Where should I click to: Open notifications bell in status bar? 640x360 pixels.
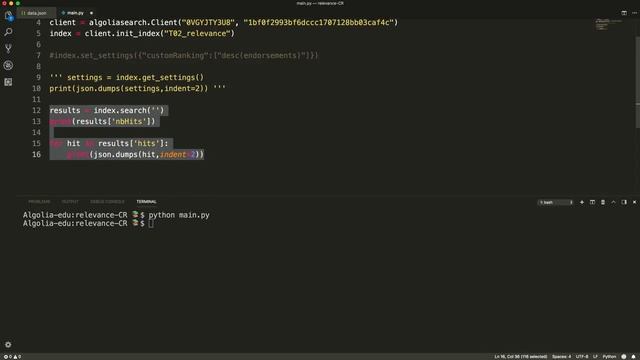(633, 357)
